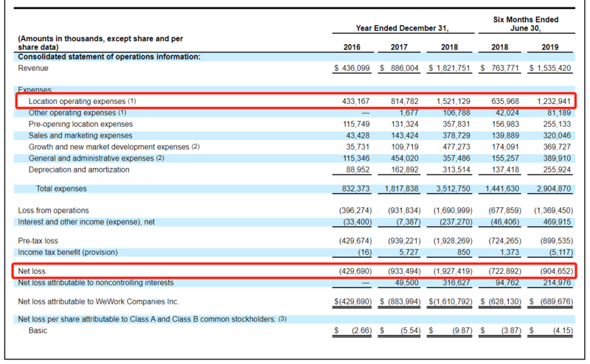This screenshot has height=364, width=590.
Task: Click 'Sales and marketing expenses' label
Action: [x=80, y=136]
